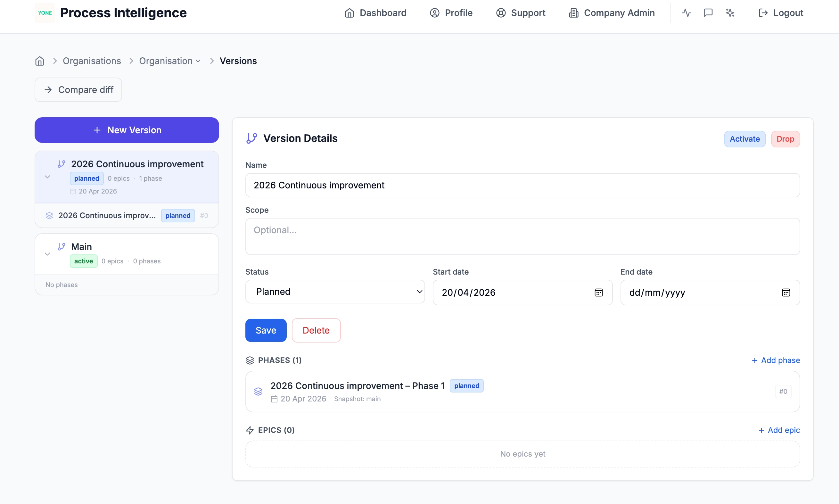Click the Start date field 20/04/2026
The width and height of the screenshot is (839, 504).
point(522,293)
